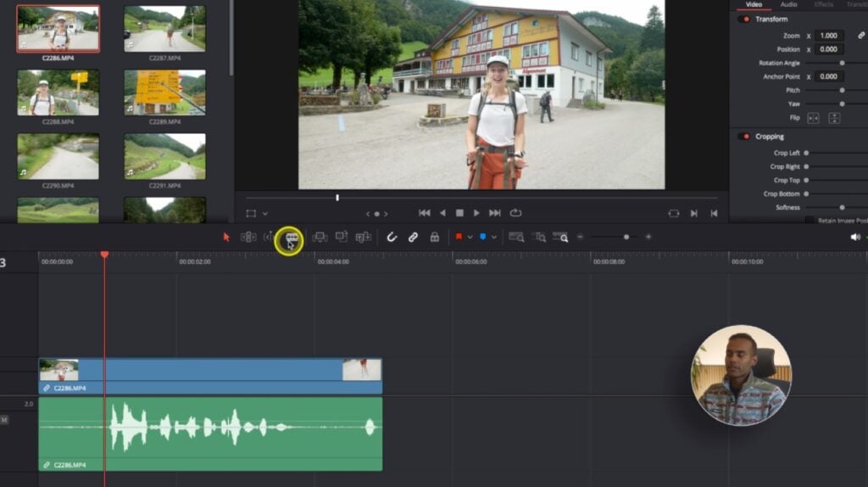The height and width of the screenshot is (487, 868).
Task: Turn off the Cropping section toggle
Action: click(x=744, y=137)
